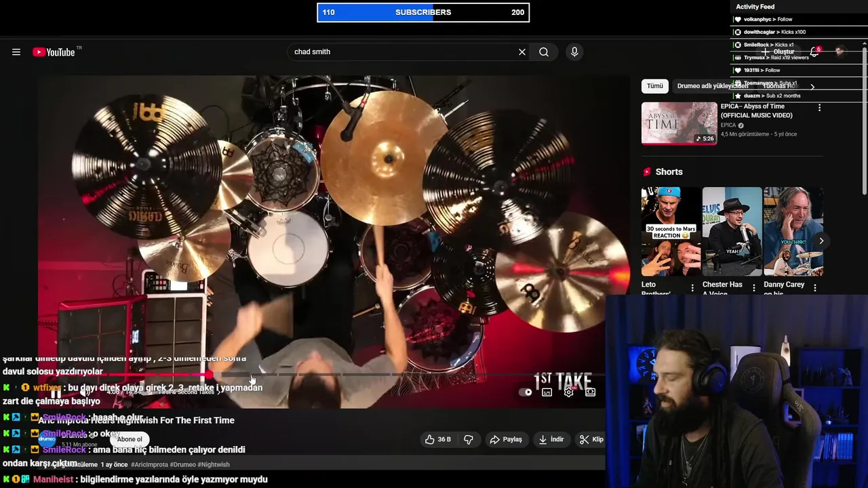
Task: Open the Leto Brothers short thumbnail
Action: click(x=671, y=232)
